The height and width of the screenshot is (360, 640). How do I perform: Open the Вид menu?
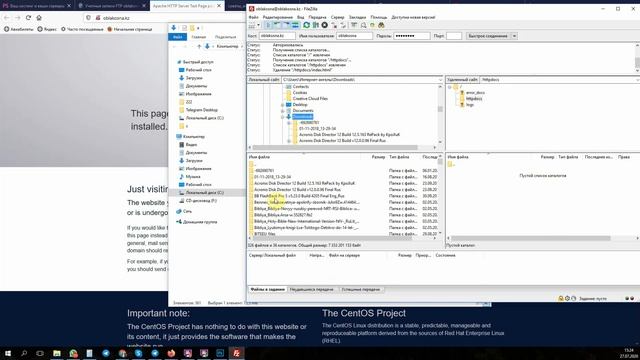[x=301, y=17]
